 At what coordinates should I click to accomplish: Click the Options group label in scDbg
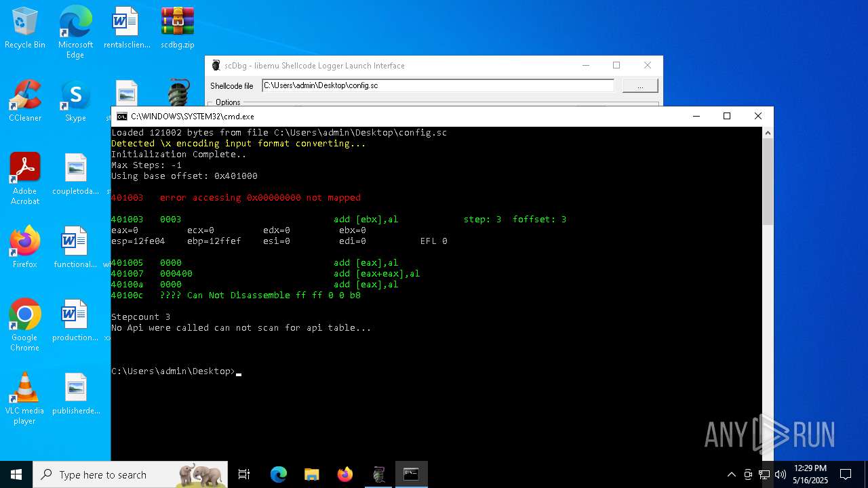click(x=228, y=102)
